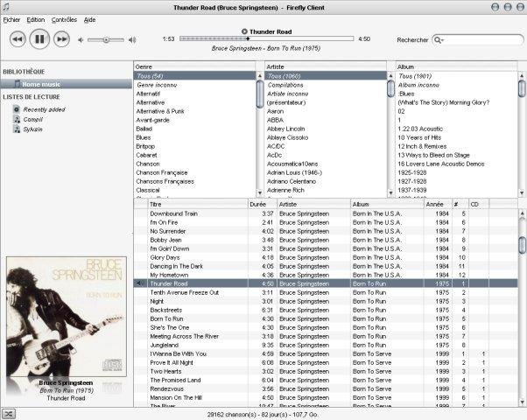Screen dimensions: 527x420
Task: Click the Born To Run album cover
Action: (67, 317)
